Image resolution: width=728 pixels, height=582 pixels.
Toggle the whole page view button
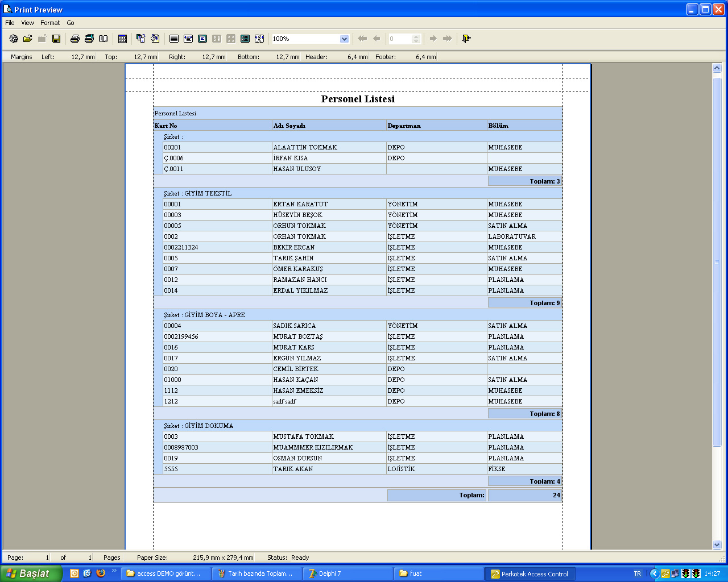pos(202,39)
